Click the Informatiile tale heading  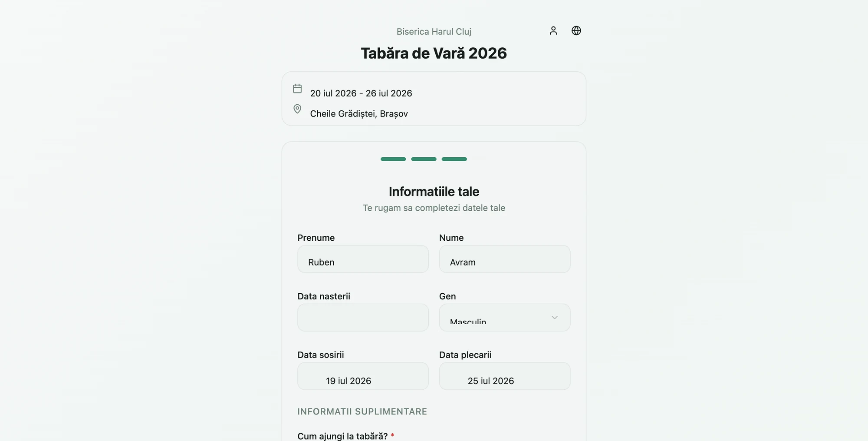click(x=434, y=192)
